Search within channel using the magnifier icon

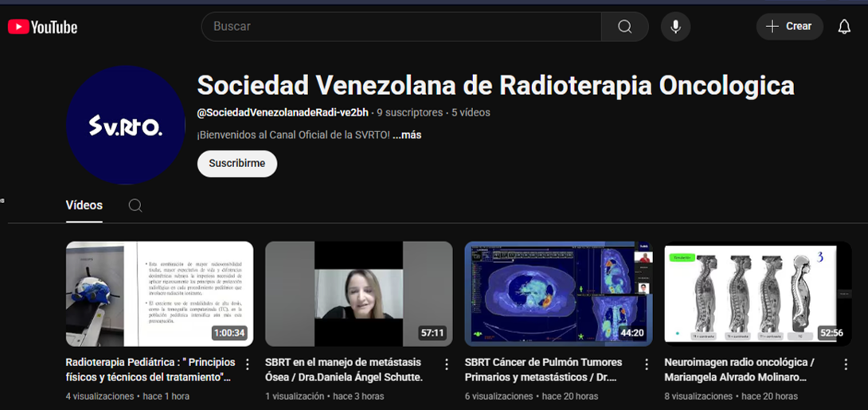tap(135, 206)
